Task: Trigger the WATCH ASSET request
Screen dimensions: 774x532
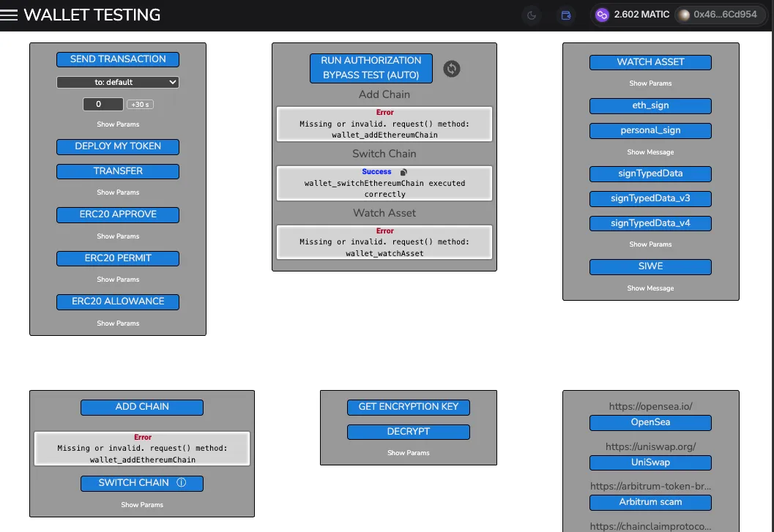Action: click(x=650, y=62)
